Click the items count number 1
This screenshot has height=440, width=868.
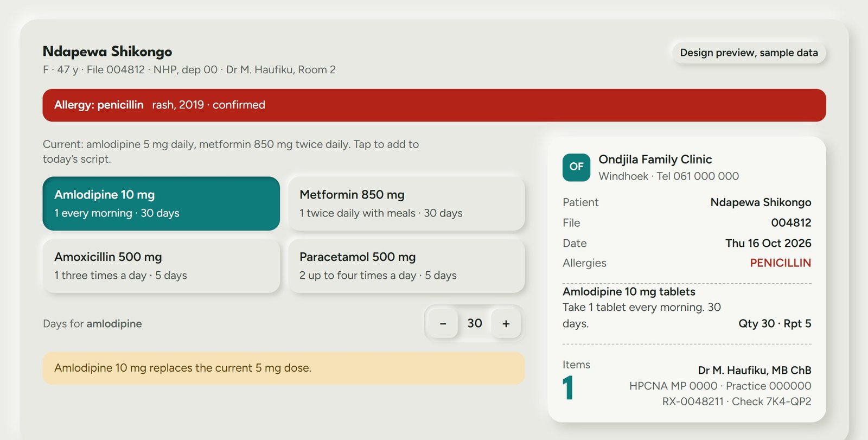(568, 388)
